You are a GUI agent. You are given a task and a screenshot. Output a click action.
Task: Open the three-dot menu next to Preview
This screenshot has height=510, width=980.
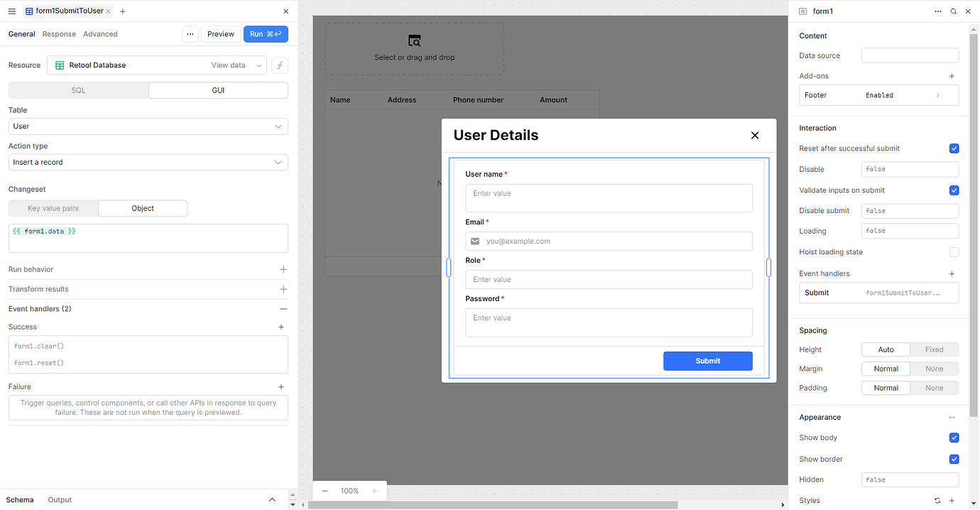[190, 33]
